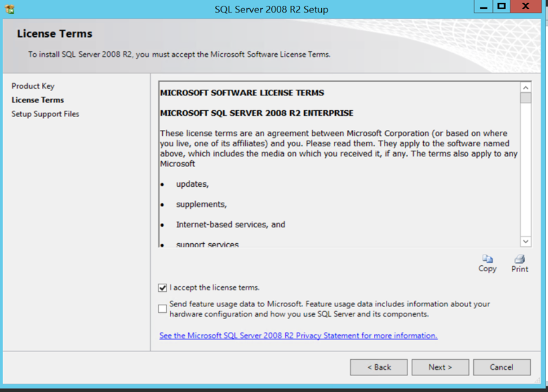The height and width of the screenshot is (392, 548).
Task: Close the SQL Server Setup window
Action: pos(526,6)
